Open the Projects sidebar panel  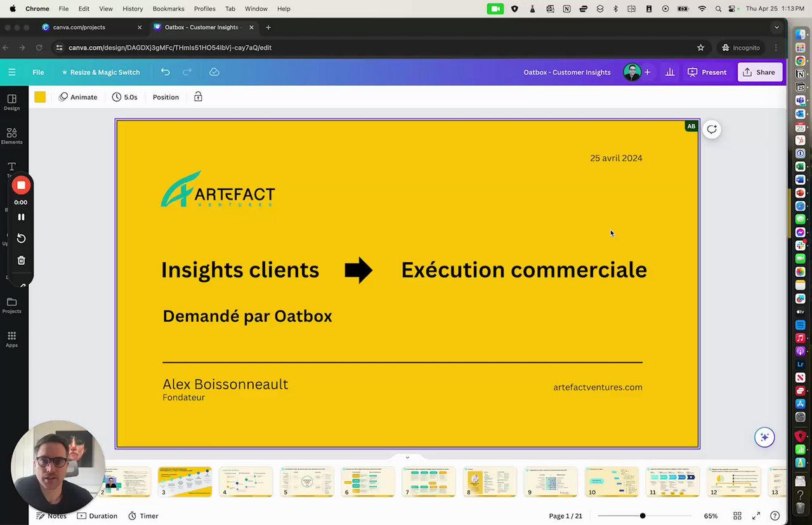point(11,305)
